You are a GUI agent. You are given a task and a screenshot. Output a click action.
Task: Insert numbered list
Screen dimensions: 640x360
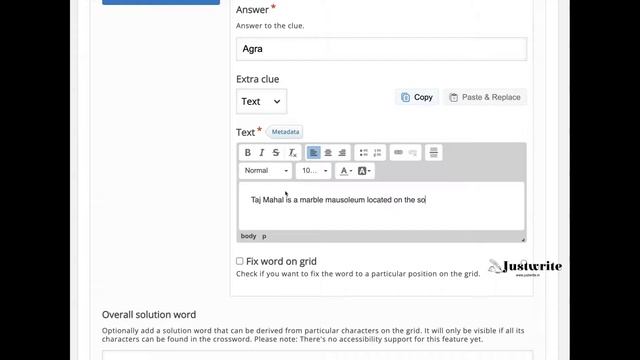(x=378, y=153)
